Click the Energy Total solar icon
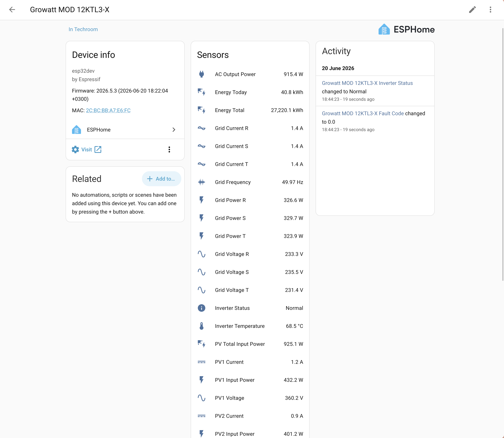Image resolution: width=504 pixels, height=438 pixels. (201, 110)
